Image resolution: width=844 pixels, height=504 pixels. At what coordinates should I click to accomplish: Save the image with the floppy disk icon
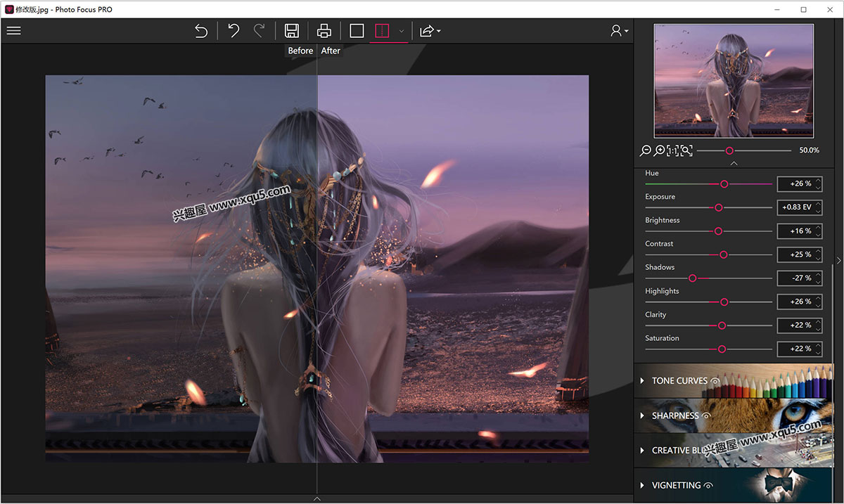291,31
